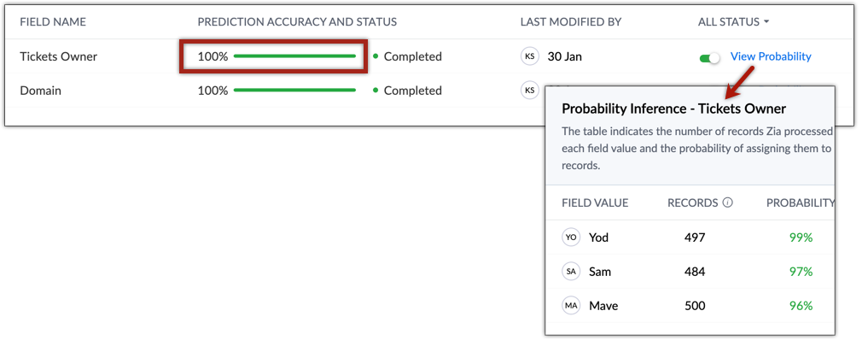
Task: Click green status dot for Domain
Action: (x=376, y=91)
